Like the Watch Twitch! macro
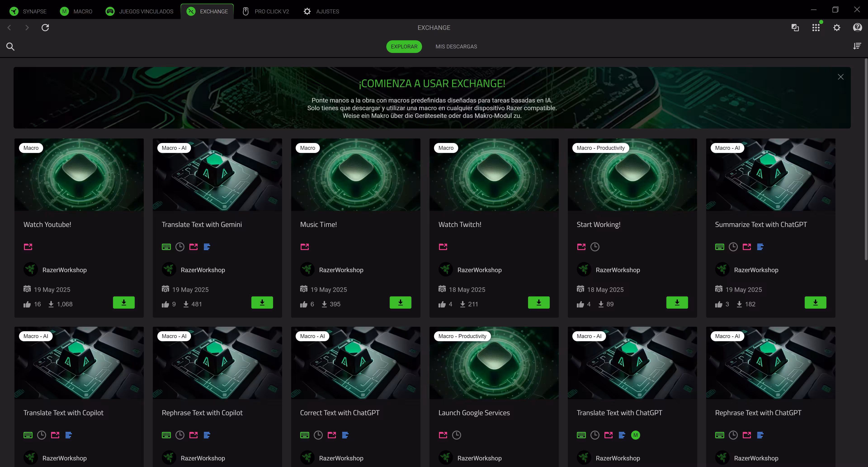The height and width of the screenshot is (467, 868). coord(442,305)
